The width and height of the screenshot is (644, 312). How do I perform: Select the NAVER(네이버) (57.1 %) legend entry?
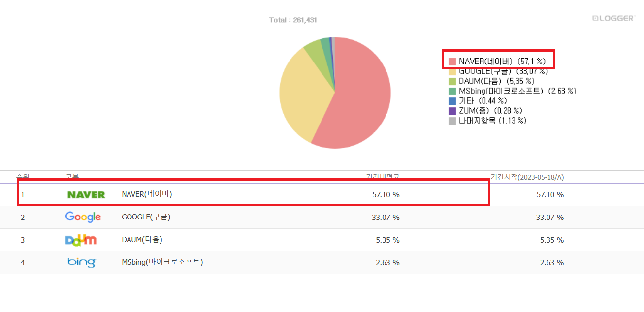[x=497, y=62]
